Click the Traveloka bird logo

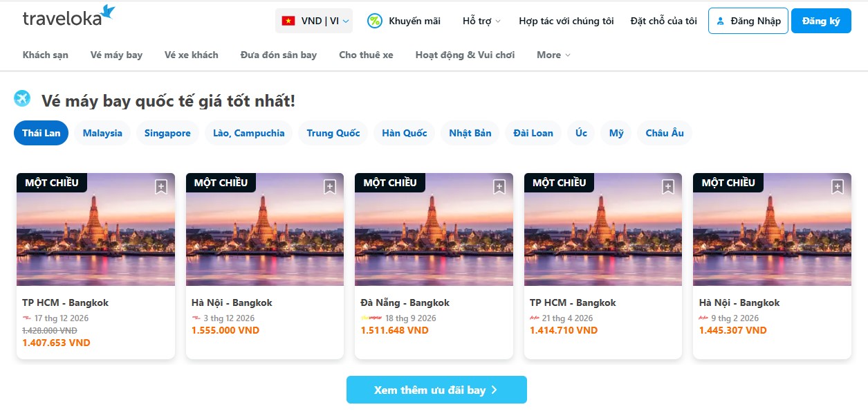tap(107, 12)
